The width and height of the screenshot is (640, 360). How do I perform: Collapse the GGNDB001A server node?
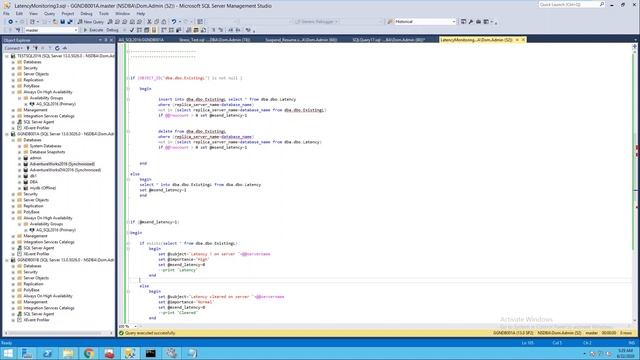[x=7, y=134]
